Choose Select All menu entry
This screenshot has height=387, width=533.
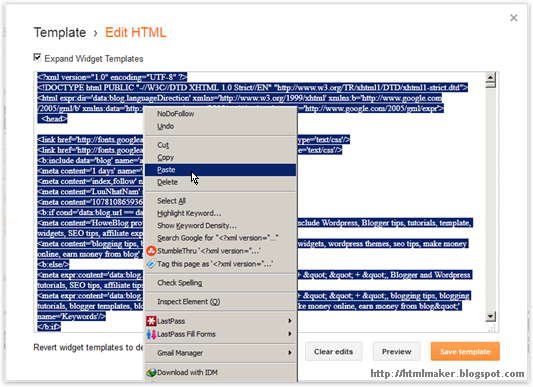[220, 201]
